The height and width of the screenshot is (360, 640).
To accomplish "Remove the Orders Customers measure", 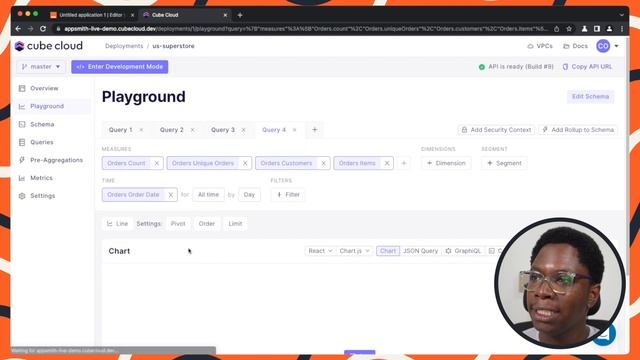I will (x=323, y=163).
